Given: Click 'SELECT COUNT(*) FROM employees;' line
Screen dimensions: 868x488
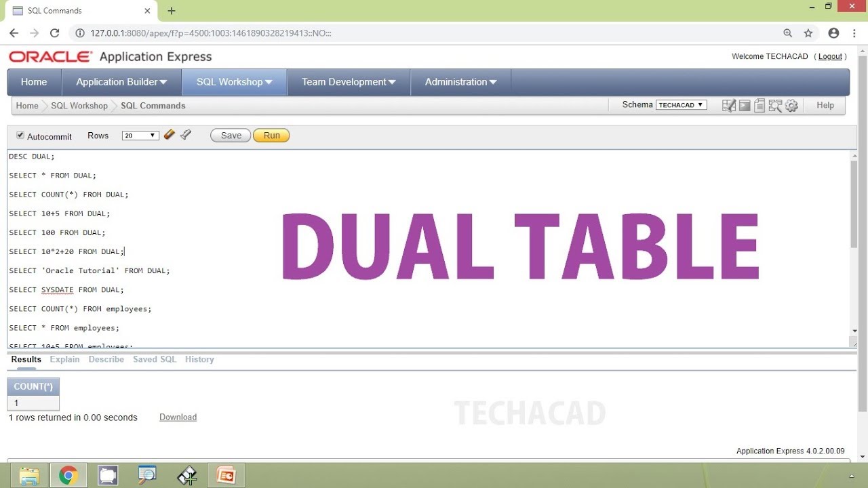Looking at the screenshot, I should pyautogui.click(x=80, y=308).
